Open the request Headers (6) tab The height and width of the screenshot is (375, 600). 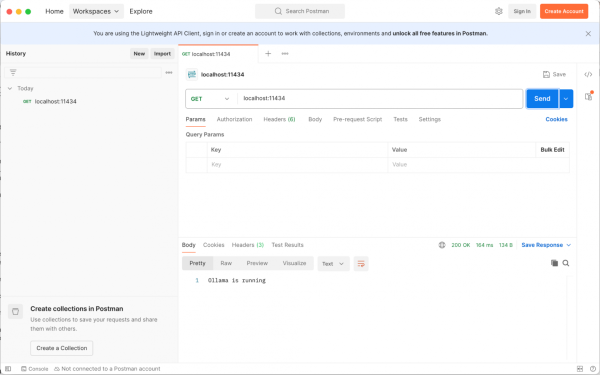279,119
